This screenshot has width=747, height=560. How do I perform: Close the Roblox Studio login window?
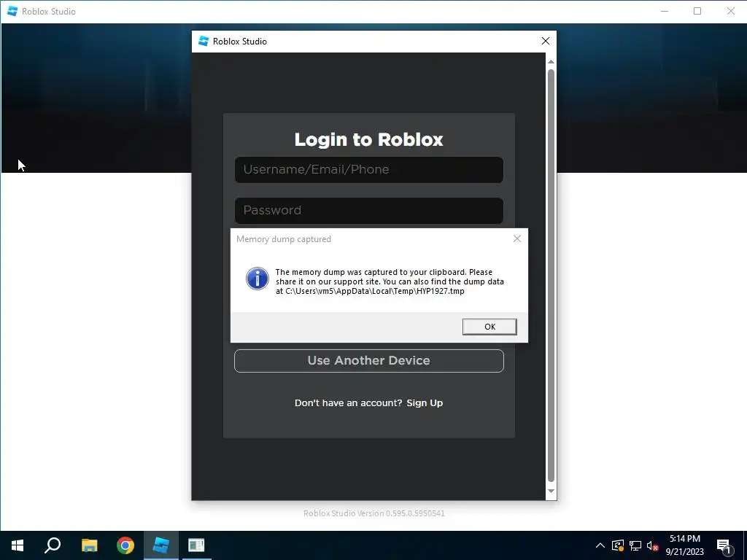point(546,41)
